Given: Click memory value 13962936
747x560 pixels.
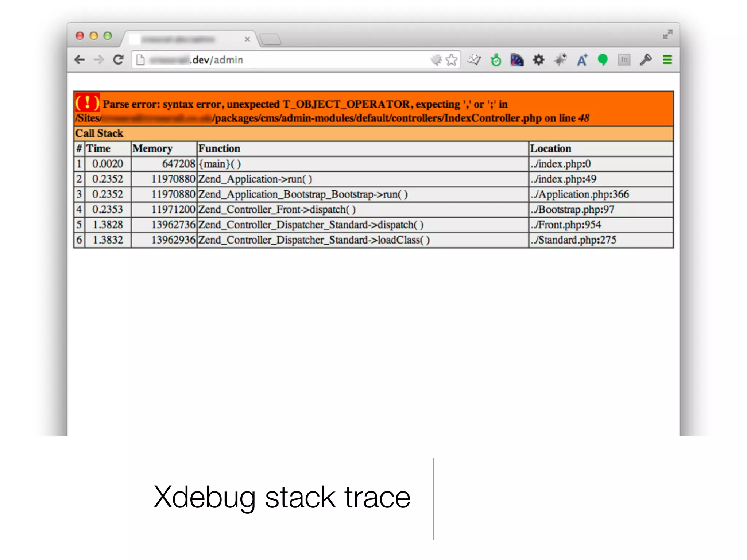Looking at the screenshot, I should point(174,240).
